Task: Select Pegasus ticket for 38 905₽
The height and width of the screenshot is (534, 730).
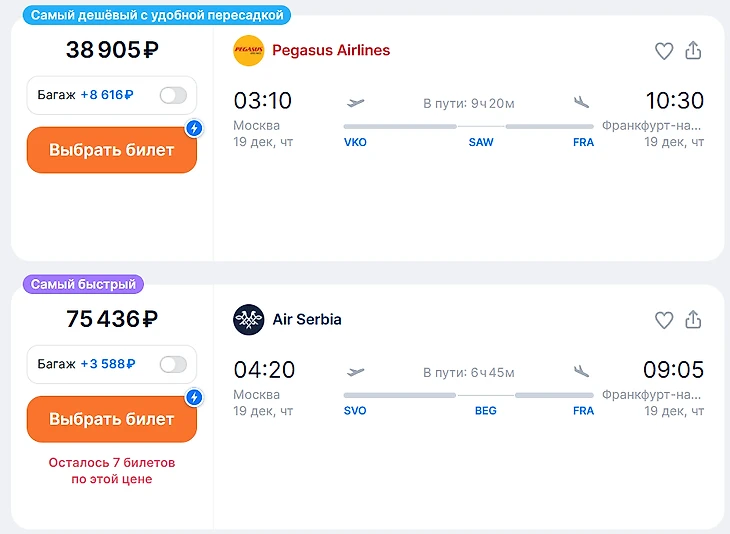Action: click(111, 151)
